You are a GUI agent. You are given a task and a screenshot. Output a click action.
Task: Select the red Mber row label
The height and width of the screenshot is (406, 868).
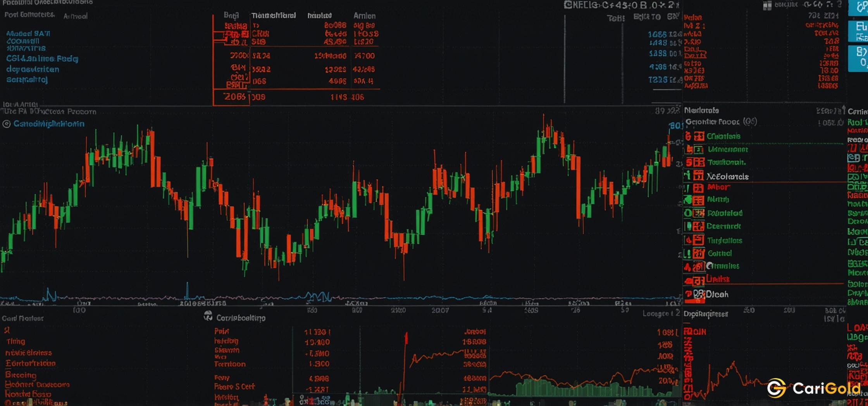(x=718, y=187)
